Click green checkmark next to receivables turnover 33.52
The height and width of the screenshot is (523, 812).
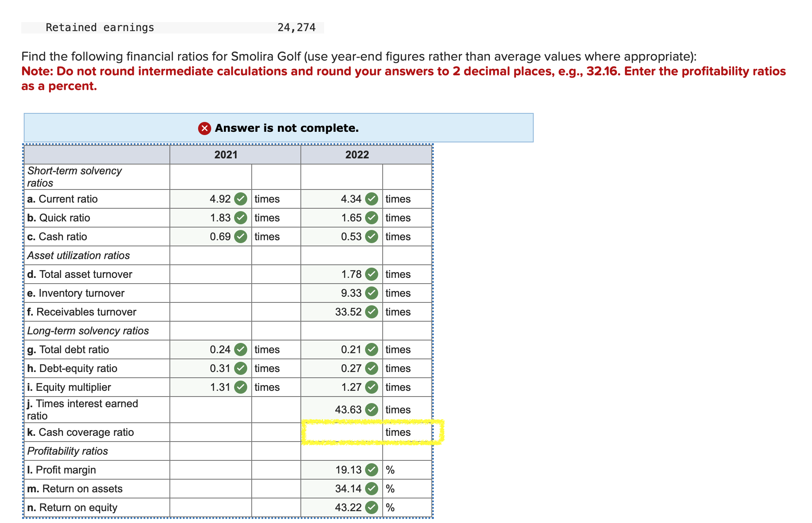[x=372, y=312]
